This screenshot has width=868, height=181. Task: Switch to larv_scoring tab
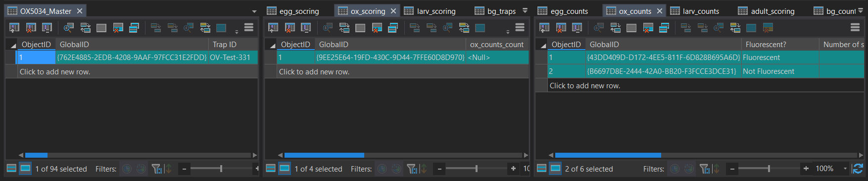430,11
